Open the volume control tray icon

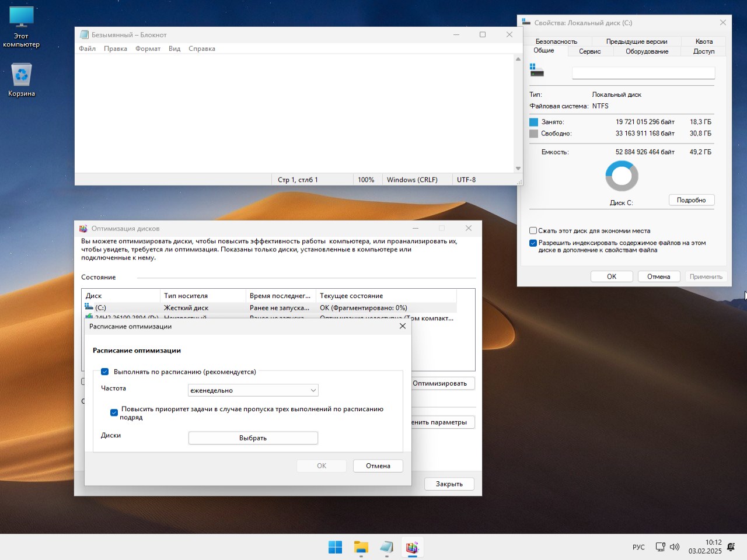[x=675, y=547]
